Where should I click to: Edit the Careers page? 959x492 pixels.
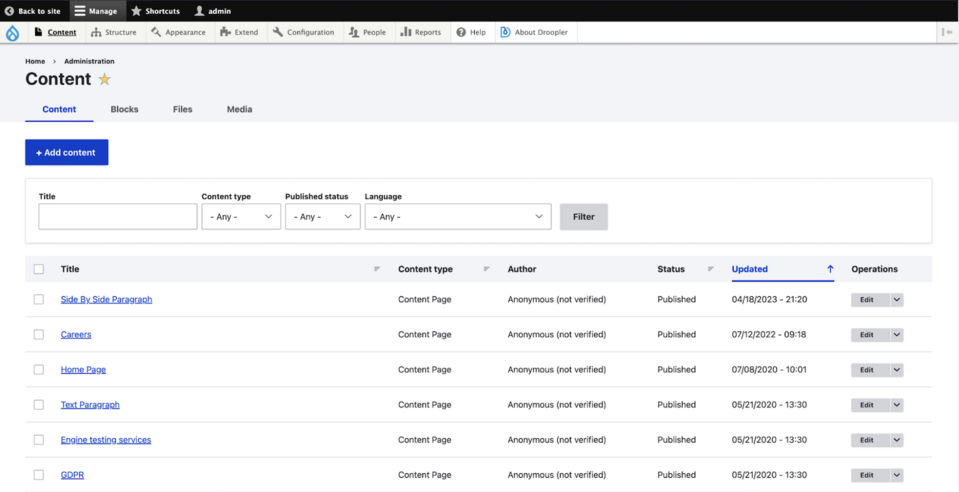point(870,335)
